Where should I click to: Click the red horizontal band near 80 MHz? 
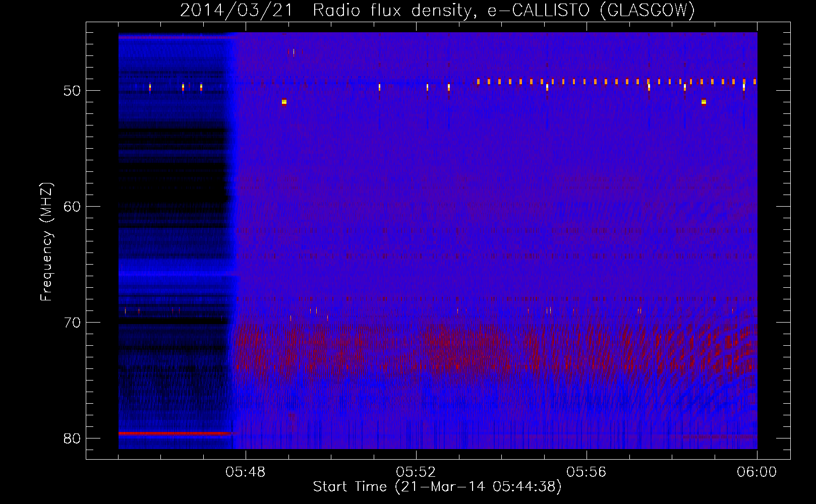coord(174,433)
